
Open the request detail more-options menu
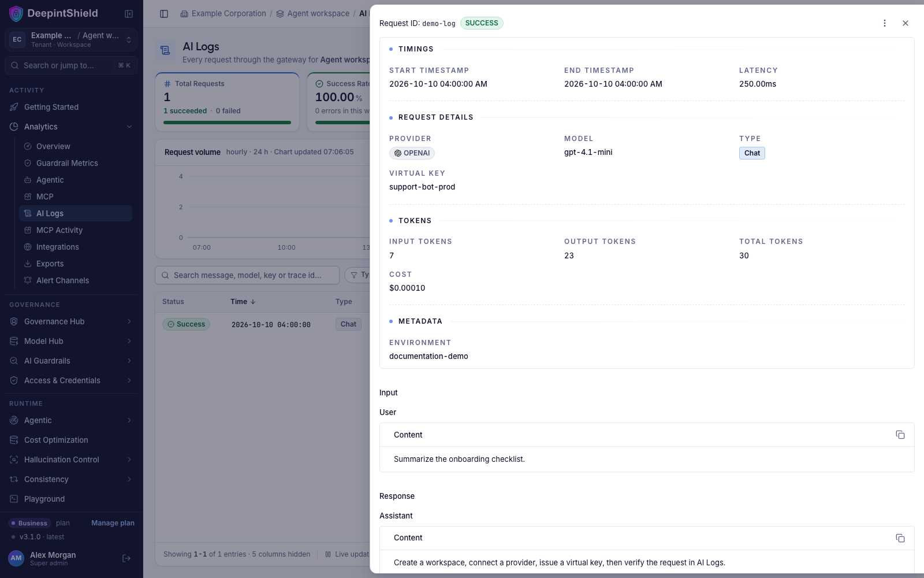pos(885,23)
